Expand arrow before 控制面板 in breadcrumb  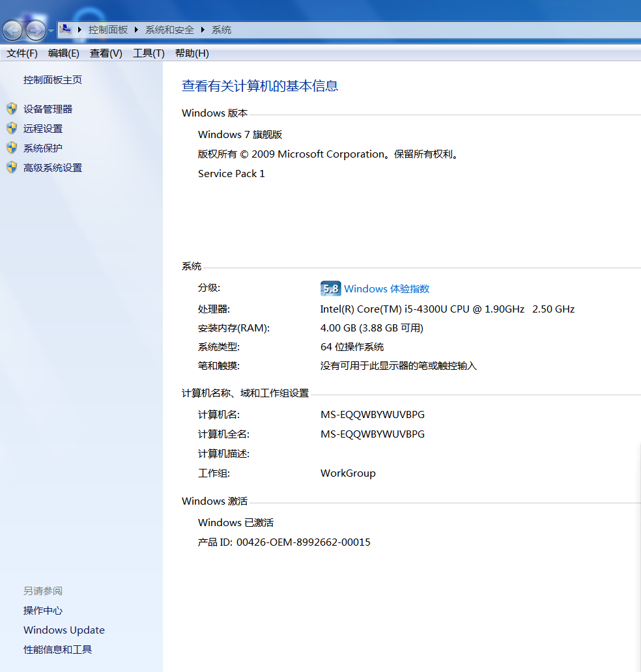(x=79, y=30)
